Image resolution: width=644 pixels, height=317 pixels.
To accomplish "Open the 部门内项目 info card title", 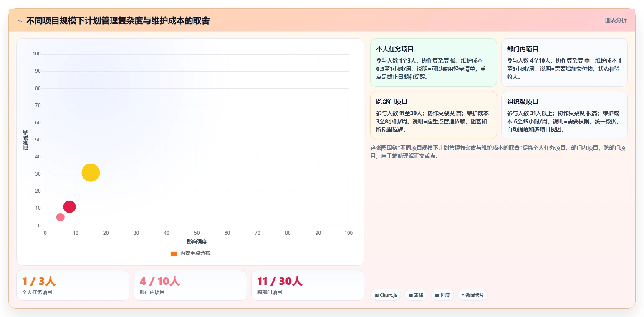I will click(x=523, y=49).
